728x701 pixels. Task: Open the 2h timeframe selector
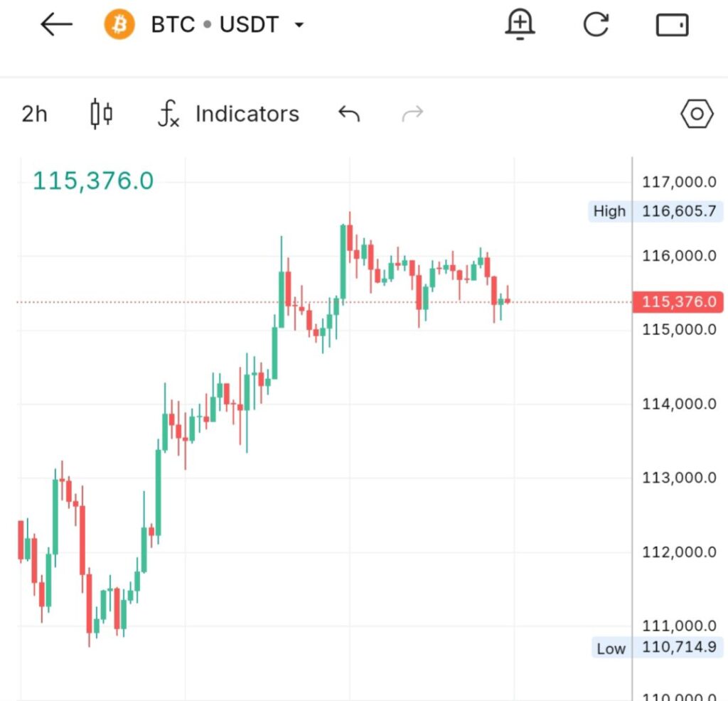34,114
